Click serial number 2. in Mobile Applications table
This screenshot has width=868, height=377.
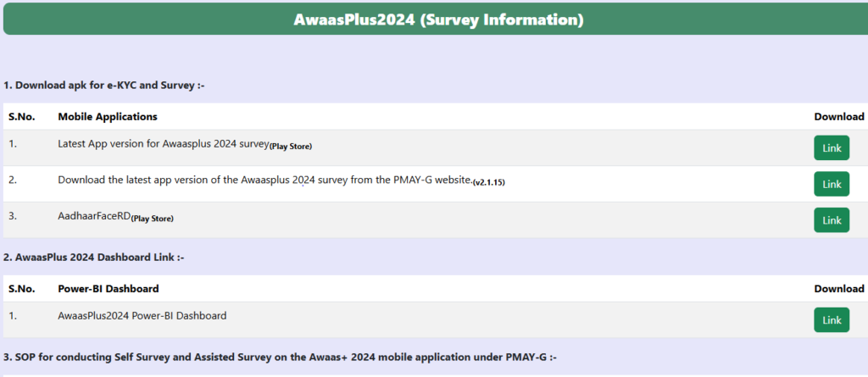(x=13, y=180)
